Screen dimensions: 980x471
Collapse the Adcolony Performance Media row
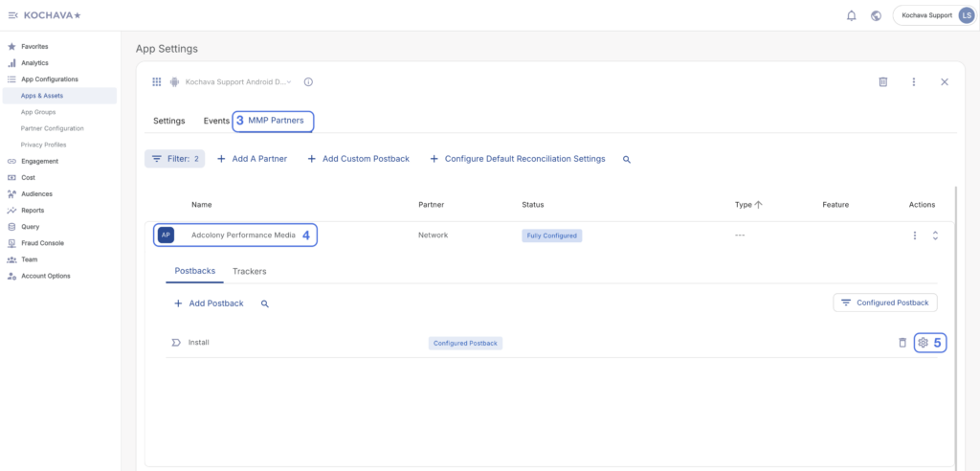[x=935, y=235]
